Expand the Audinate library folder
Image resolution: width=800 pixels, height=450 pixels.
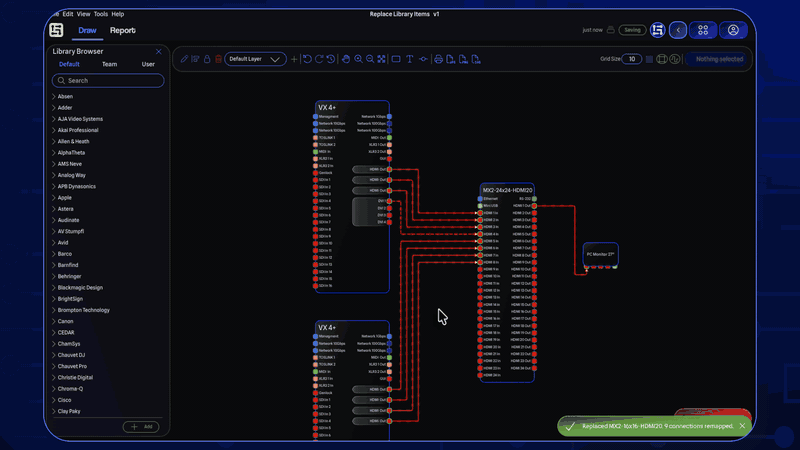(69, 220)
